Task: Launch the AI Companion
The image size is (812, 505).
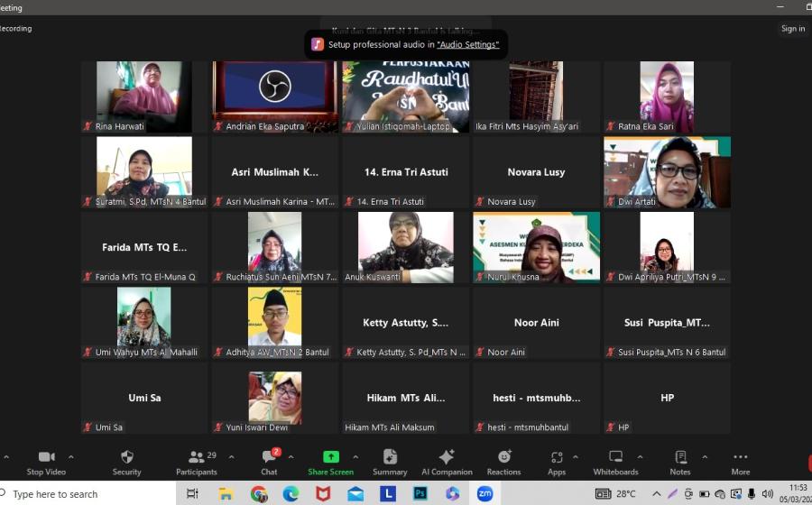Action: coord(447,458)
